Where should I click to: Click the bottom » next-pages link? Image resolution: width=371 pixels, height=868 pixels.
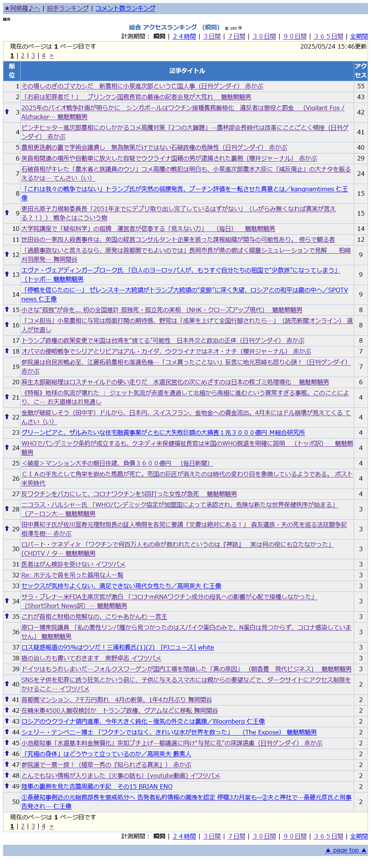pyautogui.click(x=51, y=826)
